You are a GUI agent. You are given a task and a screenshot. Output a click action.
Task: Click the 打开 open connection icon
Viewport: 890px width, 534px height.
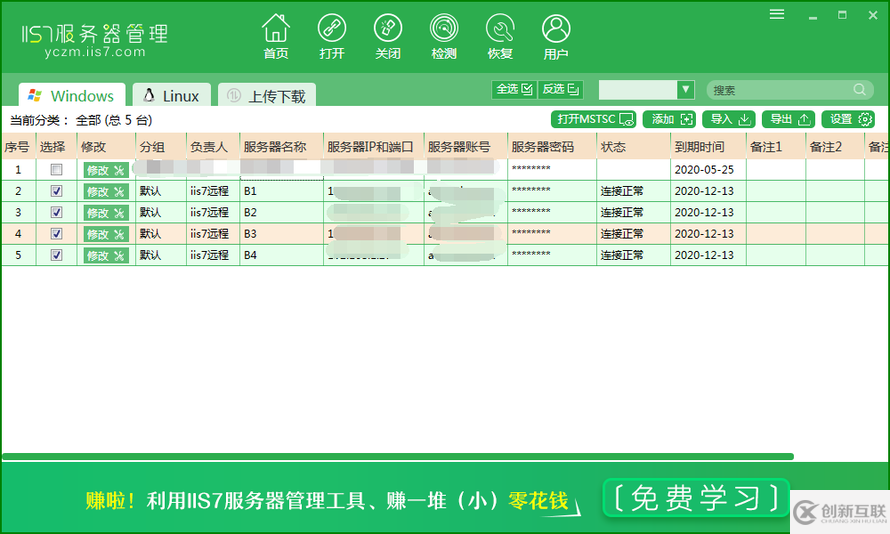[332, 29]
